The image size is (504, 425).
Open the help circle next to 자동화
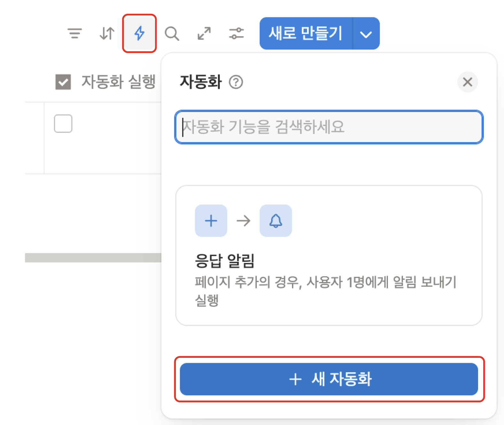236,83
